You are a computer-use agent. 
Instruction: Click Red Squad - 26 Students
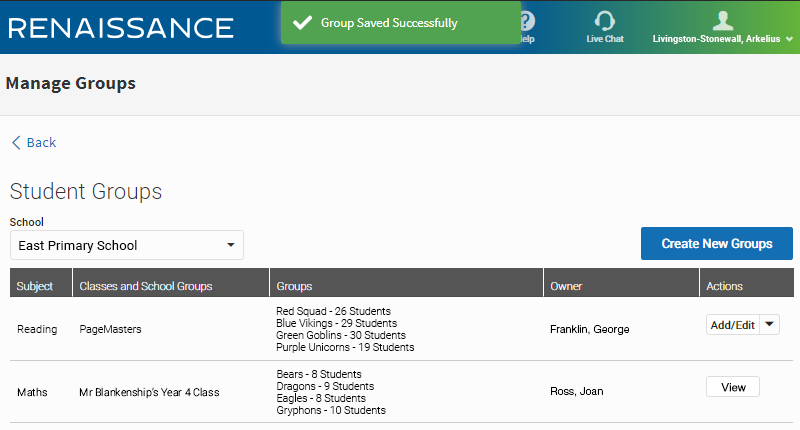point(333,311)
